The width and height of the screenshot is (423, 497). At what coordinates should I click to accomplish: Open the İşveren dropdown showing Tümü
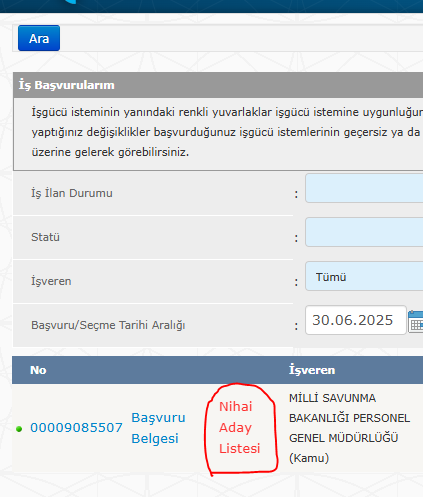[x=364, y=276]
